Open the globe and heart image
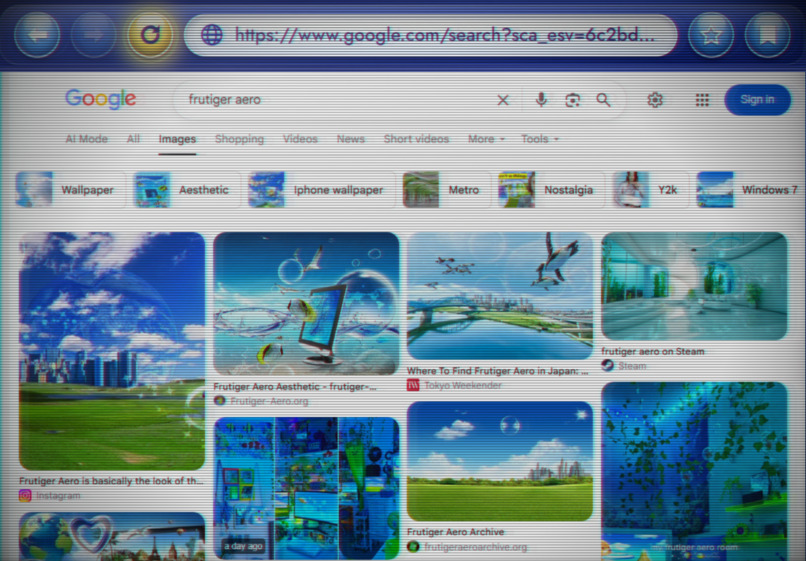The width and height of the screenshot is (806, 561). [x=112, y=536]
